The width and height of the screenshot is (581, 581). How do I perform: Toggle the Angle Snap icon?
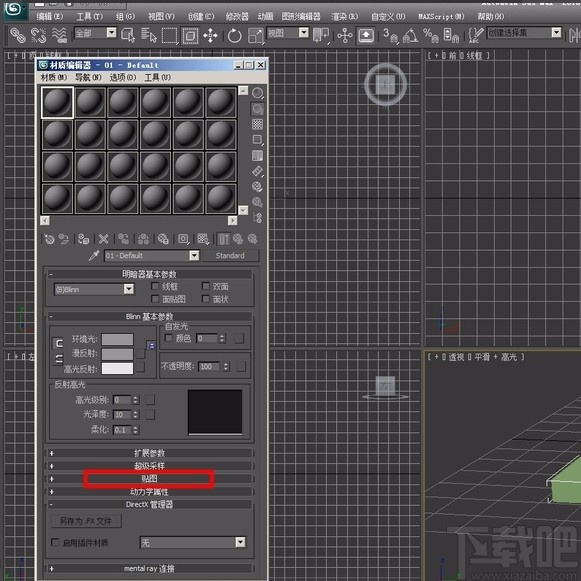point(410,36)
